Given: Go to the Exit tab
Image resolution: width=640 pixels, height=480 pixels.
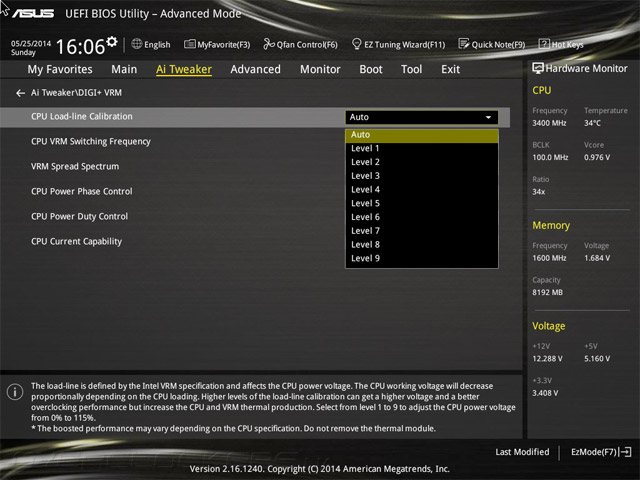Looking at the screenshot, I should click(x=451, y=69).
